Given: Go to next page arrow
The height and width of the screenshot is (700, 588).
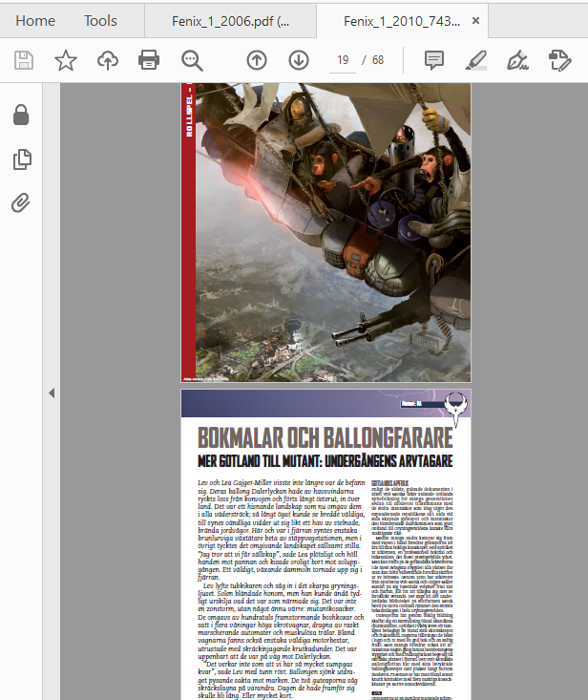Looking at the screenshot, I should (x=299, y=60).
